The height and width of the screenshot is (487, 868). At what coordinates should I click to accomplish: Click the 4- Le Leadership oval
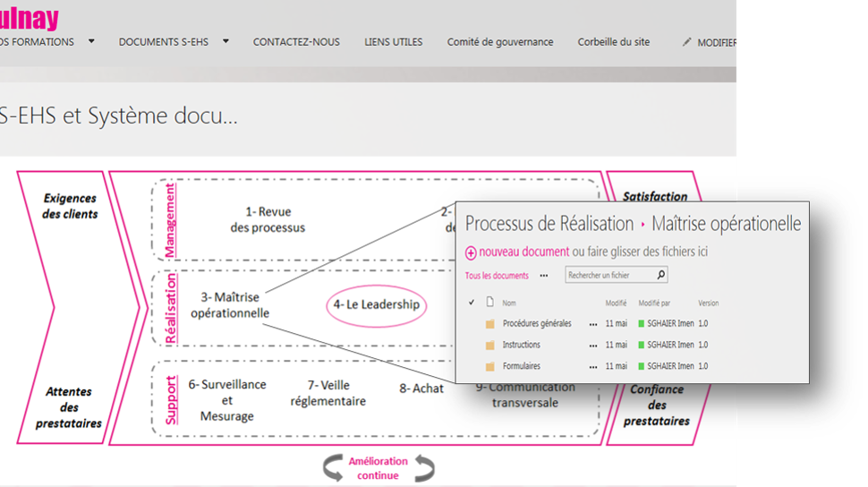pyautogui.click(x=376, y=304)
